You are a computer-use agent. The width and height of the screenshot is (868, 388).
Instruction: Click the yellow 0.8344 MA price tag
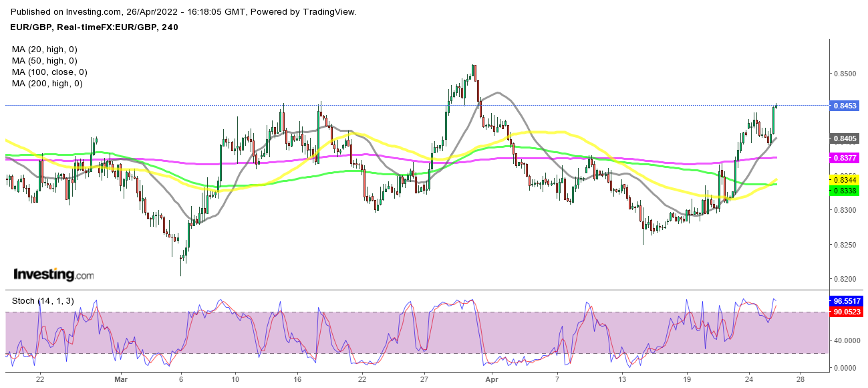(845, 180)
